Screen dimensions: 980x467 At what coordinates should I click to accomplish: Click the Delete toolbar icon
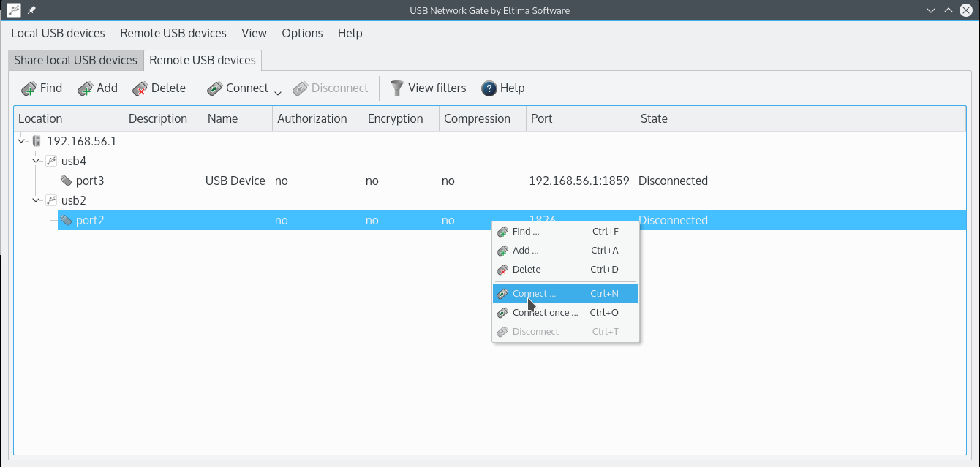coord(140,88)
